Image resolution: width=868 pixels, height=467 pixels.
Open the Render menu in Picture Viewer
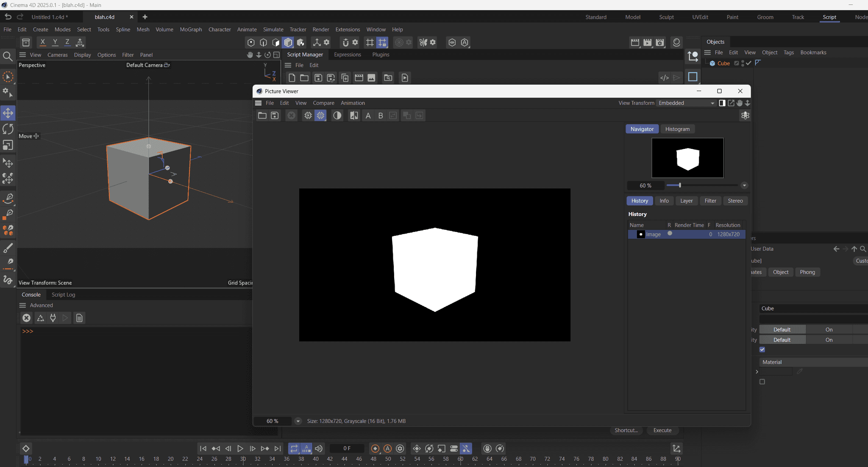(320, 29)
